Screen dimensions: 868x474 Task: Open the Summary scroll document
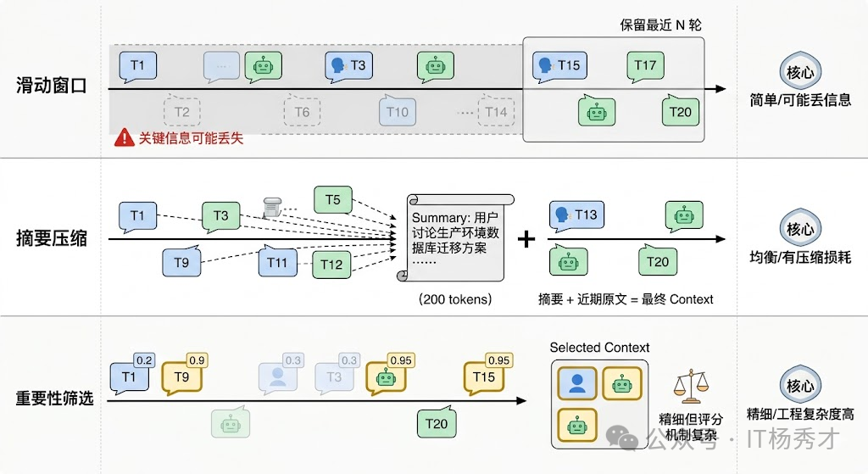click(x=455, y=238)
